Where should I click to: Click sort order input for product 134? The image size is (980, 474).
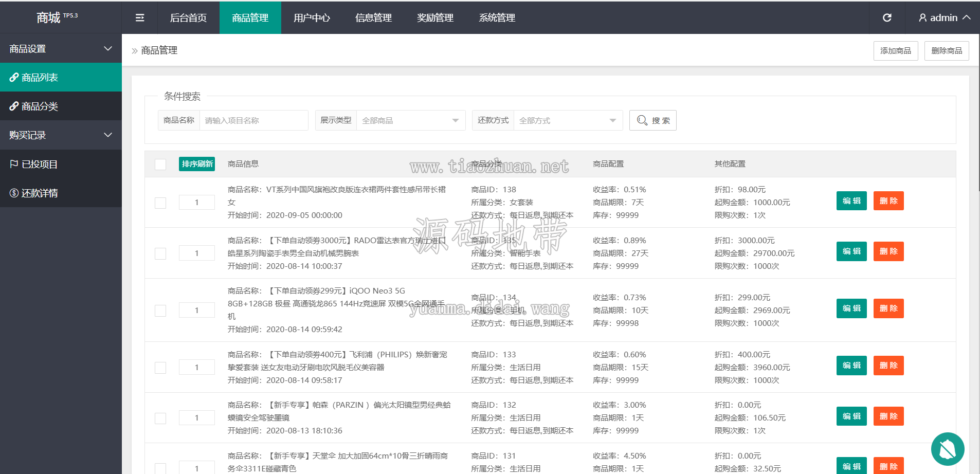(x=197, y=311)
